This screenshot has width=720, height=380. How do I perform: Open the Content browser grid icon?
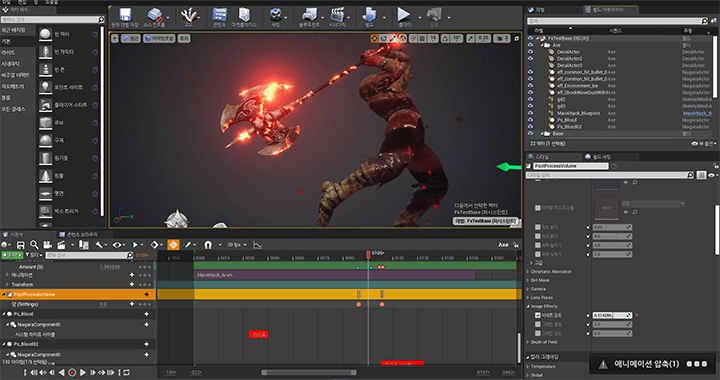[x=219, y=15]
